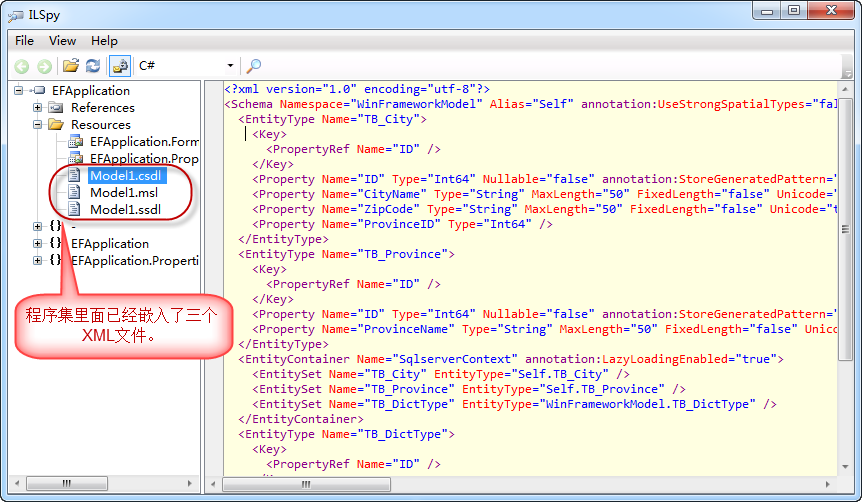
Task: Click code view scroll right arrow
Action: click(x=827, y=484)
